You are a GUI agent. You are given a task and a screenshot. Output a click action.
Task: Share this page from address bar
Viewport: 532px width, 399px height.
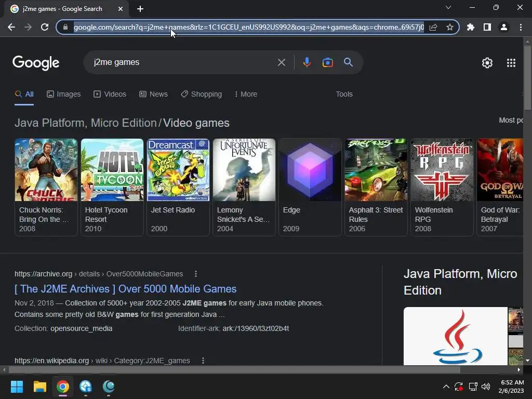click(433, 27)
